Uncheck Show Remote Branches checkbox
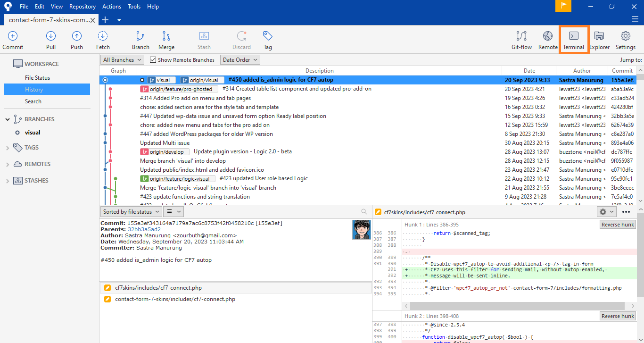The width and height of the screenshot is (644, 343). pyautogui.click(x=153, y=60)
